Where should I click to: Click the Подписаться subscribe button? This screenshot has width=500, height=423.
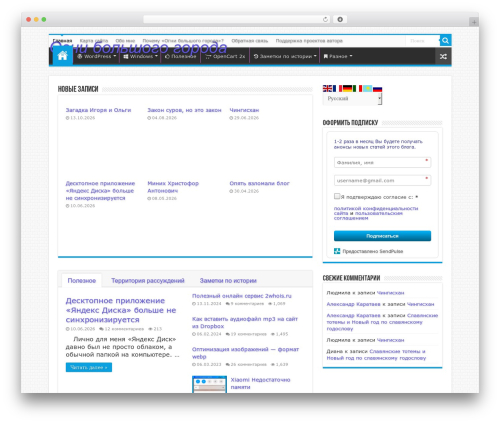tap(382, 236)
